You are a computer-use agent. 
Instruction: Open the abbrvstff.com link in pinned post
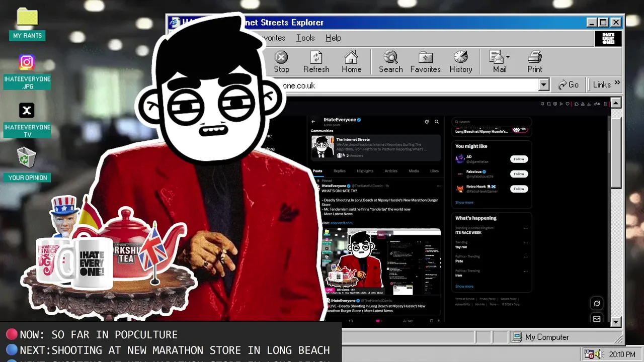point(341,223)
